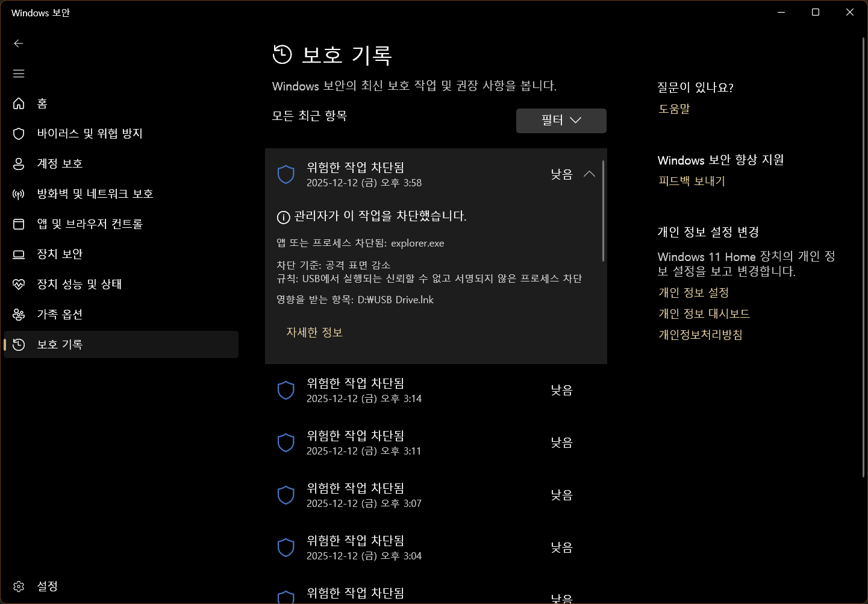
Task: Click the settings gear icon
Action: point(19,587)
